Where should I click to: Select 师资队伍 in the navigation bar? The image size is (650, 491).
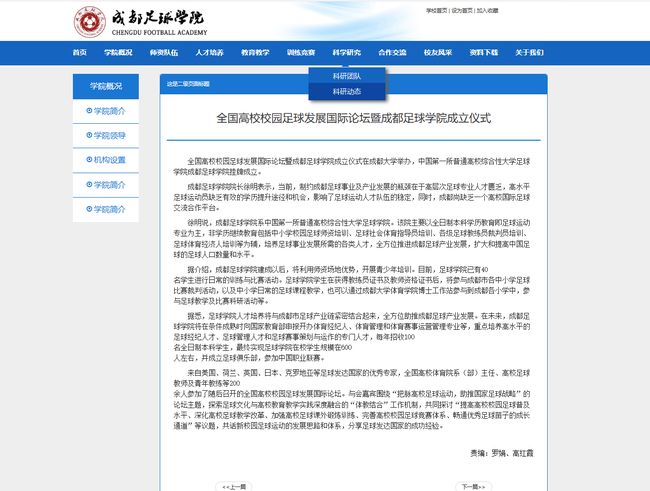coord(164,52)
